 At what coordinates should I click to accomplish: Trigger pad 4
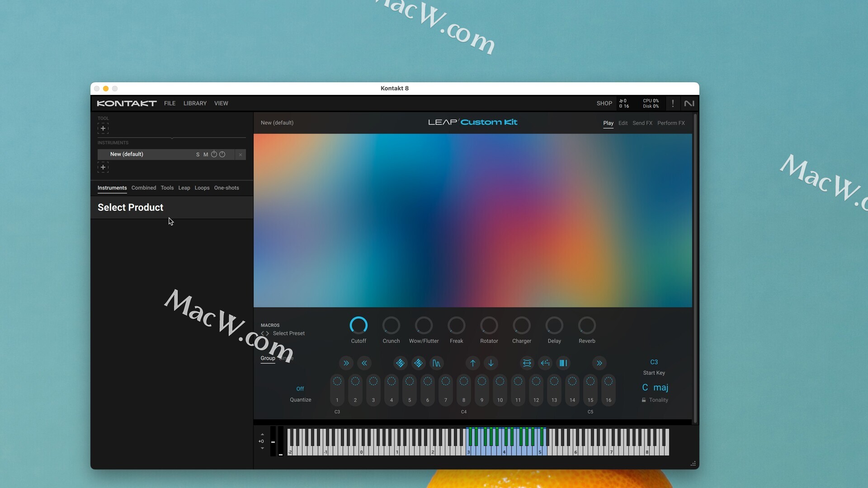(392, 390)
